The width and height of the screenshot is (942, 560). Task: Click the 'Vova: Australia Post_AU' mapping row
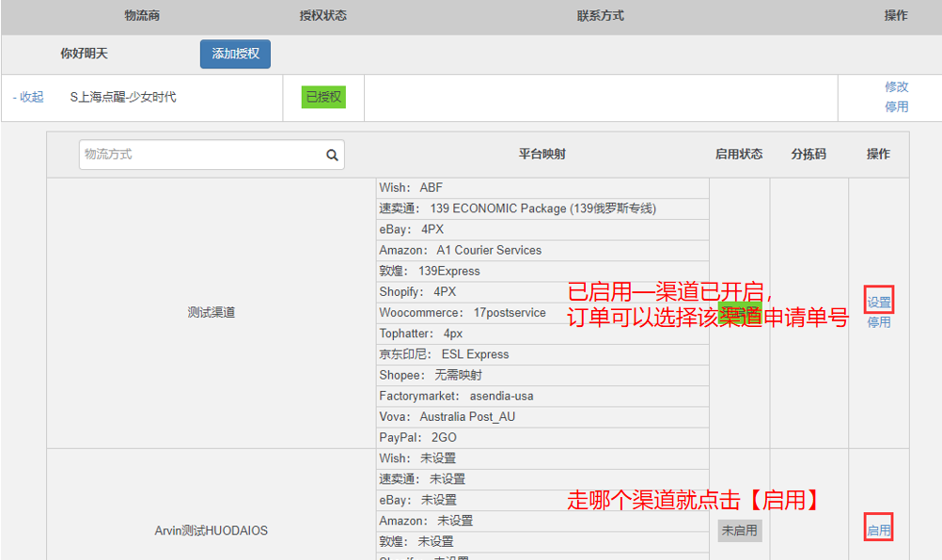point(542,417)
